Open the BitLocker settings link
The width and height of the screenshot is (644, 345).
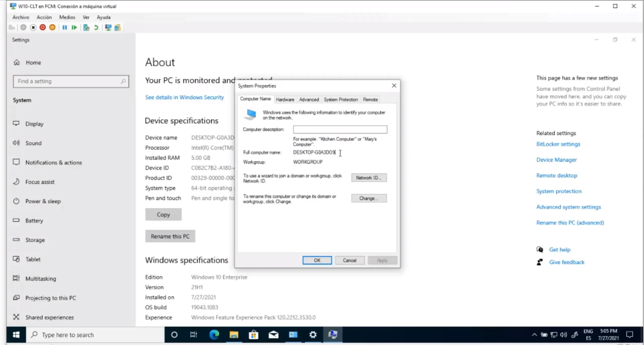tap(558, 144)
